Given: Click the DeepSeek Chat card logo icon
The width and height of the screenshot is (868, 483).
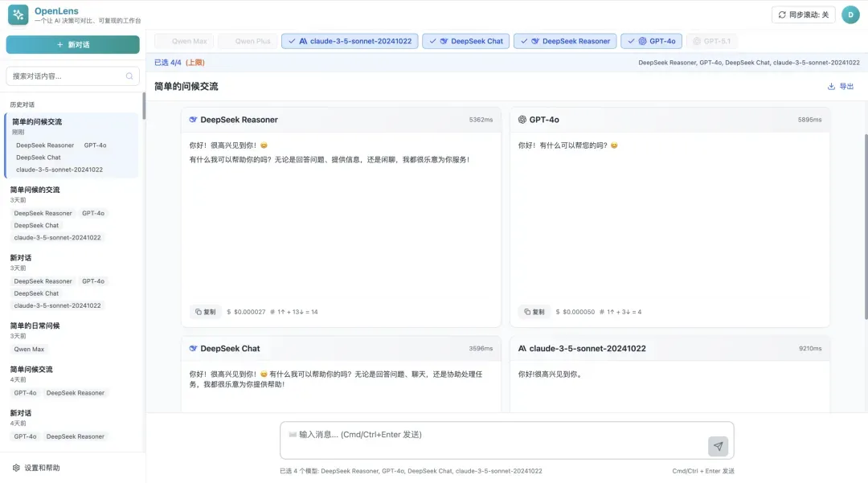Looking at the screenshot, I should point(193,349).
